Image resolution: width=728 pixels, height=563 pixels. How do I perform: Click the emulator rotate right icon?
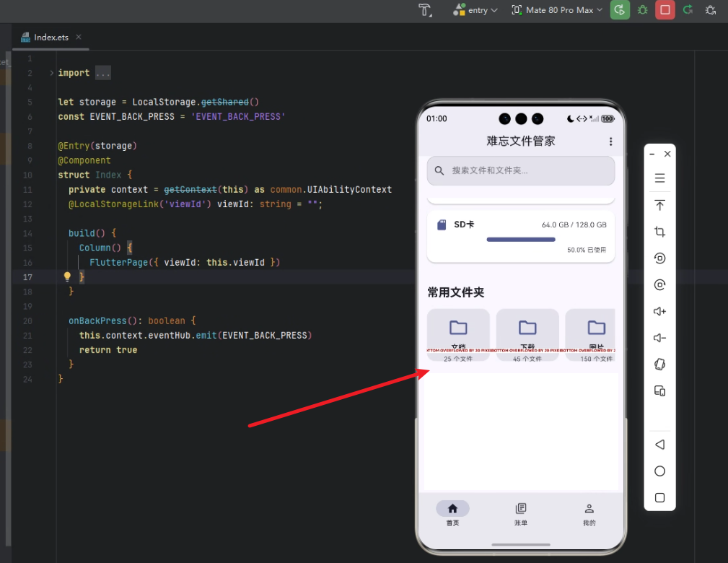pos(659,285)
